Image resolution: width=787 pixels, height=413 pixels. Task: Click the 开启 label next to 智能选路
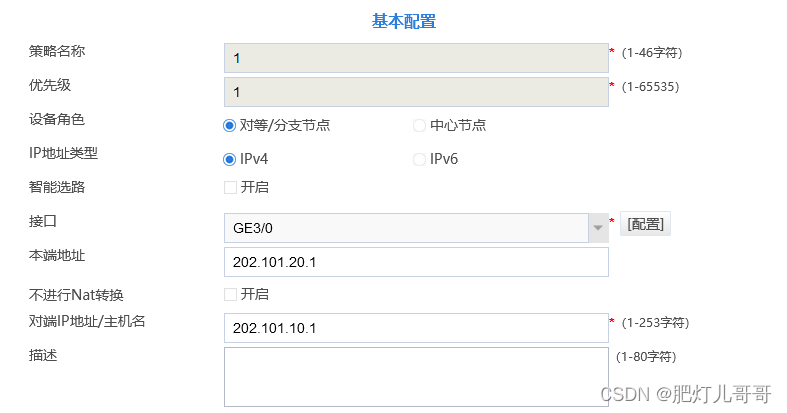point(254,187)
